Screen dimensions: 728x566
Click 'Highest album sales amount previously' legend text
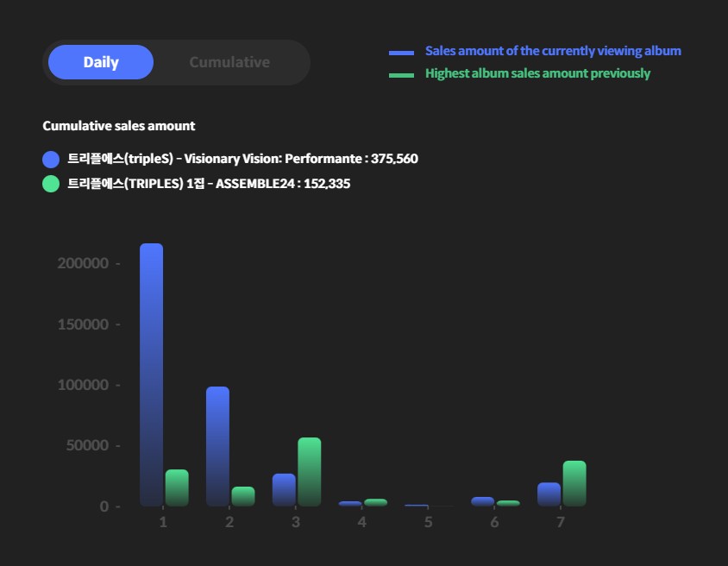(x=537, y=73)
